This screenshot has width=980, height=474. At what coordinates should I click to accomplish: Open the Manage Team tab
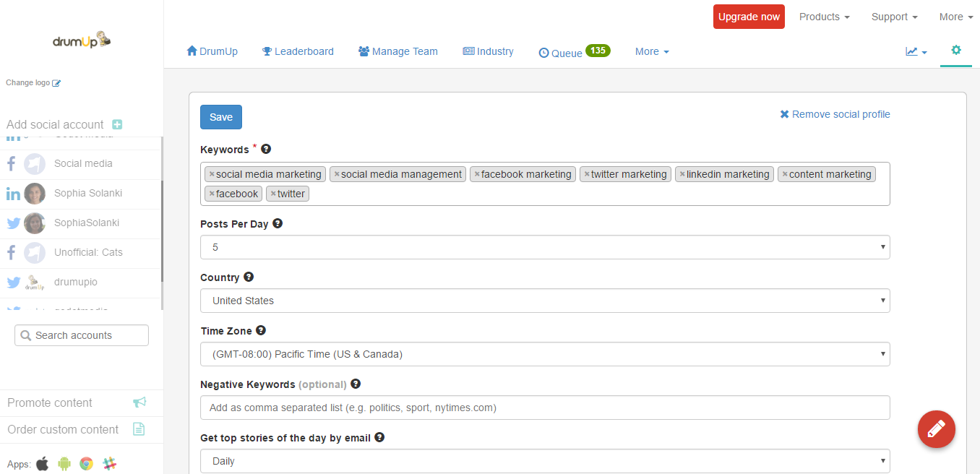point(398,51)
